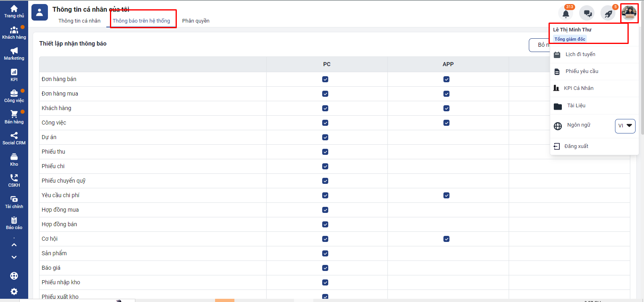
Task: Uncheck PC notification for Đơn hàng bán
Action: click(325, 79)
